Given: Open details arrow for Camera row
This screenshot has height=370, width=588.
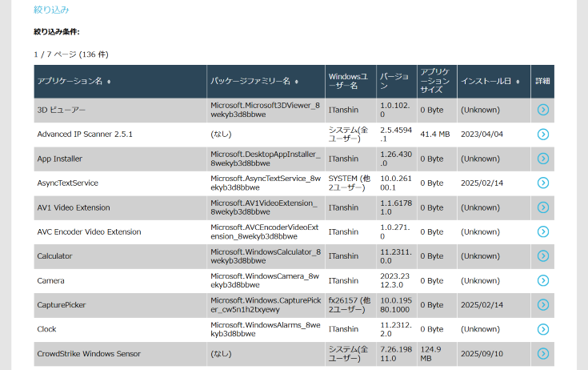Looking at the screenshot, I should click(543, 280).
